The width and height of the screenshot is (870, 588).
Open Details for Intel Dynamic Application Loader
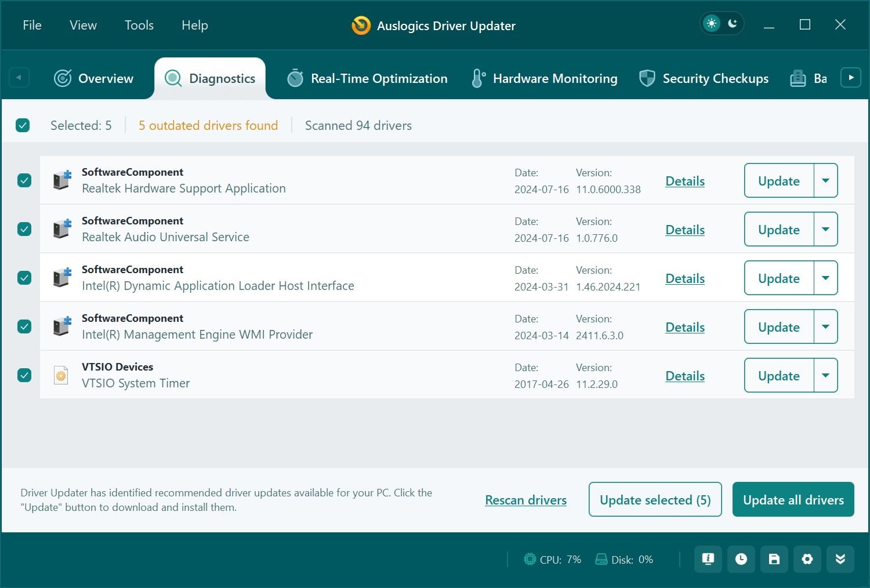pyautogui.click(x=685, y=278)
